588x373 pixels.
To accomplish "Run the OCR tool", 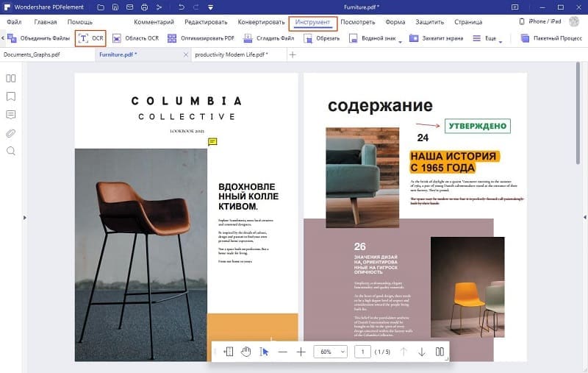I will click(x=90, y=38).
